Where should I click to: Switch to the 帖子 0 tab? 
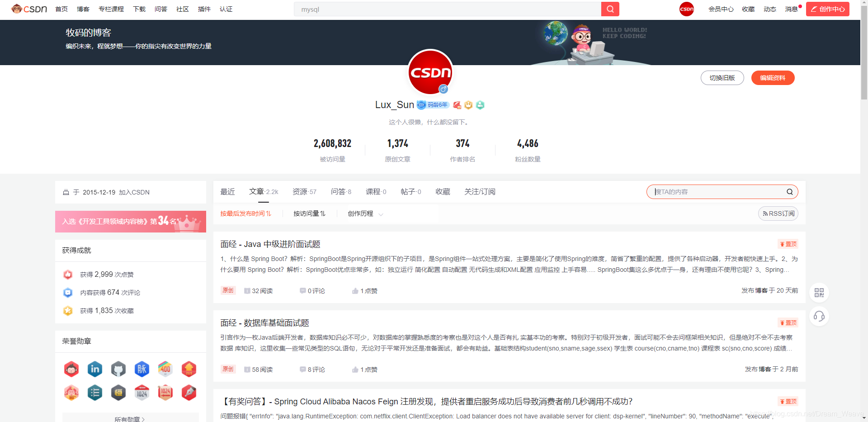pos(411,192)
